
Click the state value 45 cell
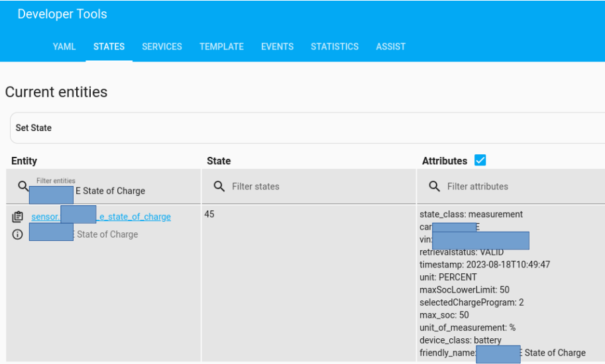pos(209,214)
